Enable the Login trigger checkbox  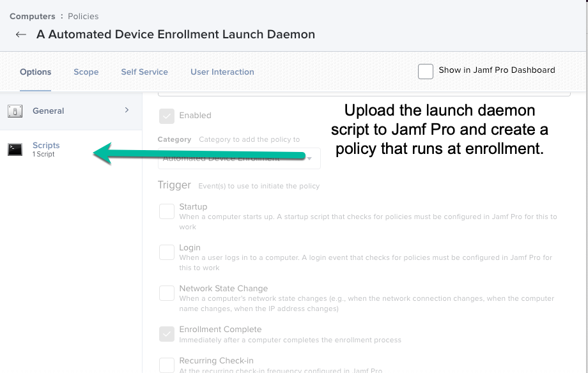(x=167, y=252)
